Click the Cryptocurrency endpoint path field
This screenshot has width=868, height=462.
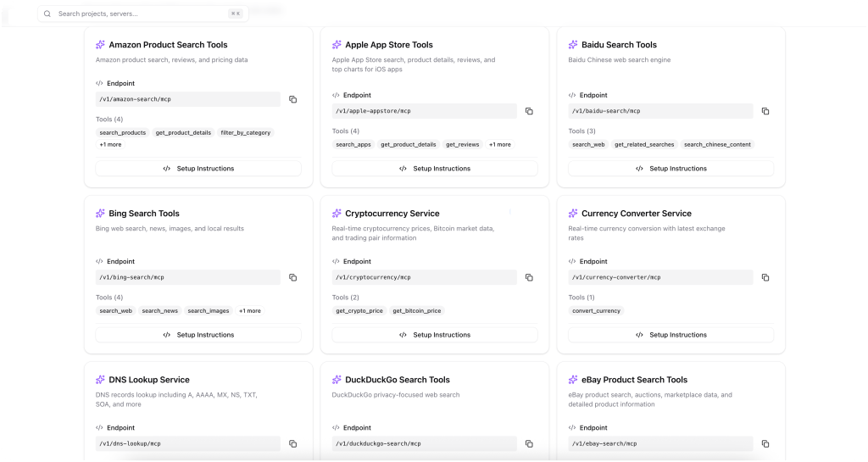click(x=425, y=278)
